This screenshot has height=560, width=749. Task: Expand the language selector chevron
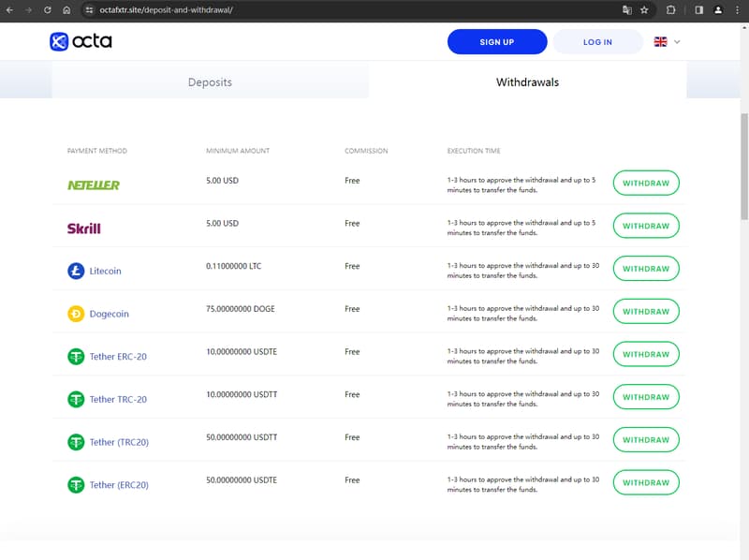coord(677,42)
